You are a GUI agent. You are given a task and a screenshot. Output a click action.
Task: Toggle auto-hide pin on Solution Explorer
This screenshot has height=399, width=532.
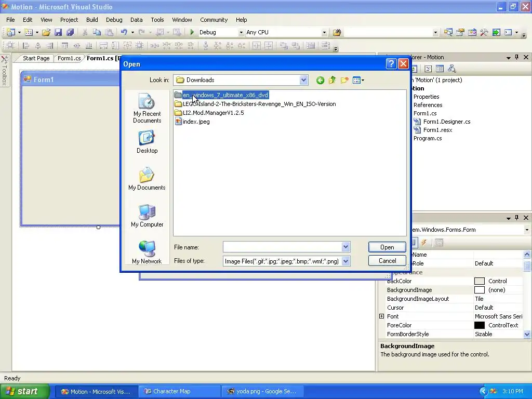tap(517, 57)
